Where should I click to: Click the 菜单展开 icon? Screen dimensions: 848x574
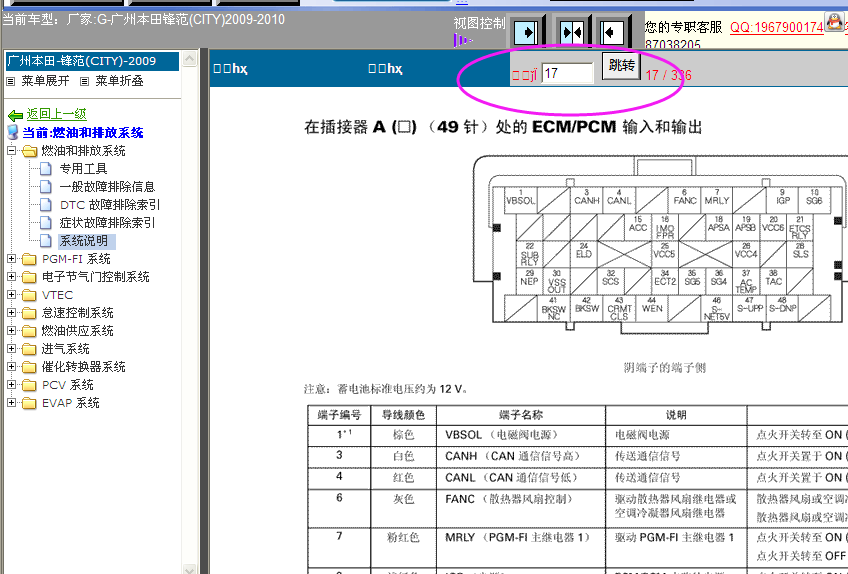tap(10, 82)
